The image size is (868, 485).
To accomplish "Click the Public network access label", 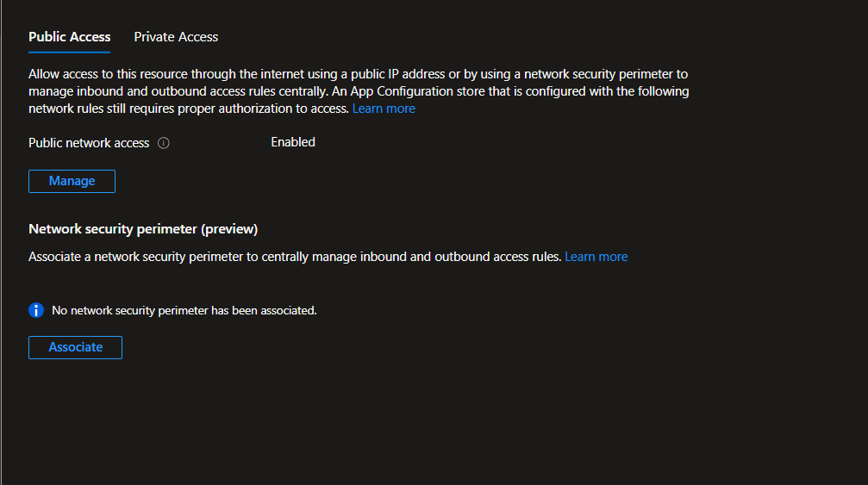I will point(89,143).
